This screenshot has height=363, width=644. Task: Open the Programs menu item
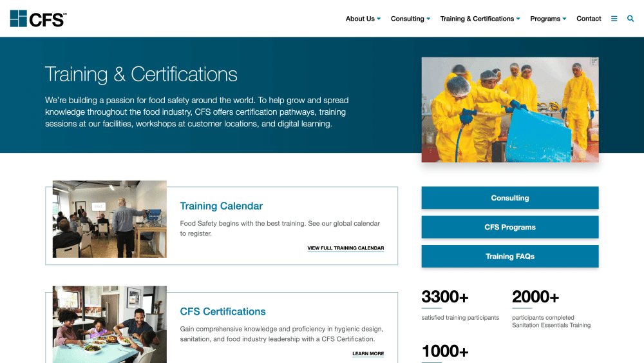tap(545, 19)
